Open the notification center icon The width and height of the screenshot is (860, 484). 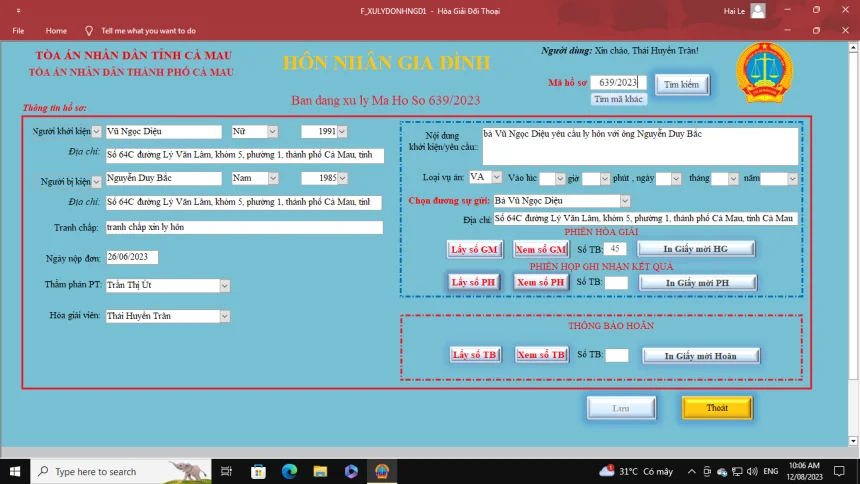[839, 471]
